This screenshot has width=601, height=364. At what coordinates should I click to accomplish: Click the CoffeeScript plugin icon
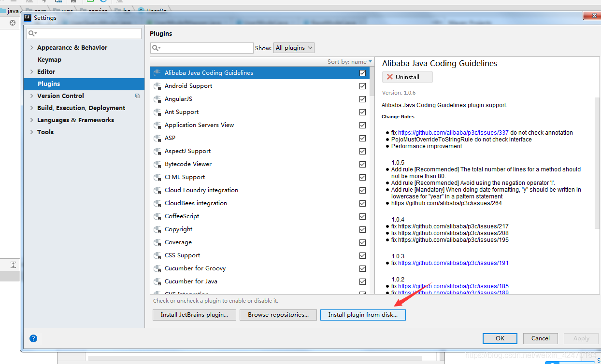click(x=157, y=216)
